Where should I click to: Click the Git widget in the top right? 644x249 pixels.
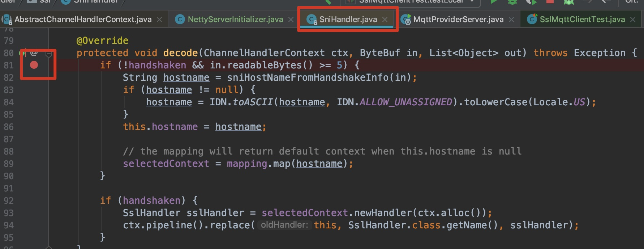(632, 2)
